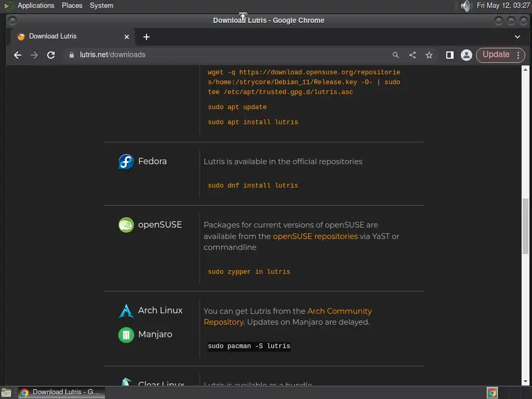Click the wget opensuse.org command text
532x399 pixels.
tap(304, 82)
